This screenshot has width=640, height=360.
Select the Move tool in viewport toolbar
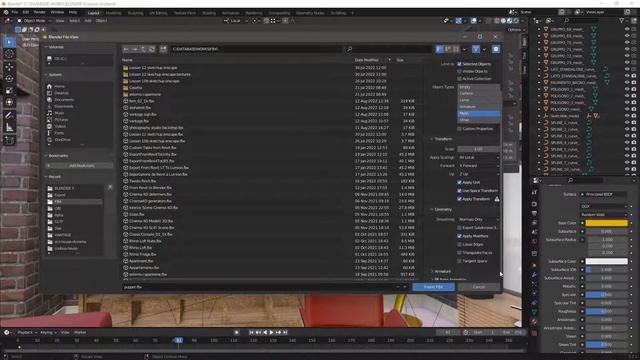9,67
